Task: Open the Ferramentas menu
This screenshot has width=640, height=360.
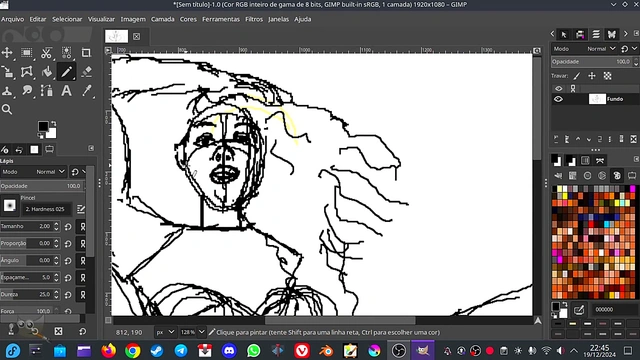Action: pos(221,19)
